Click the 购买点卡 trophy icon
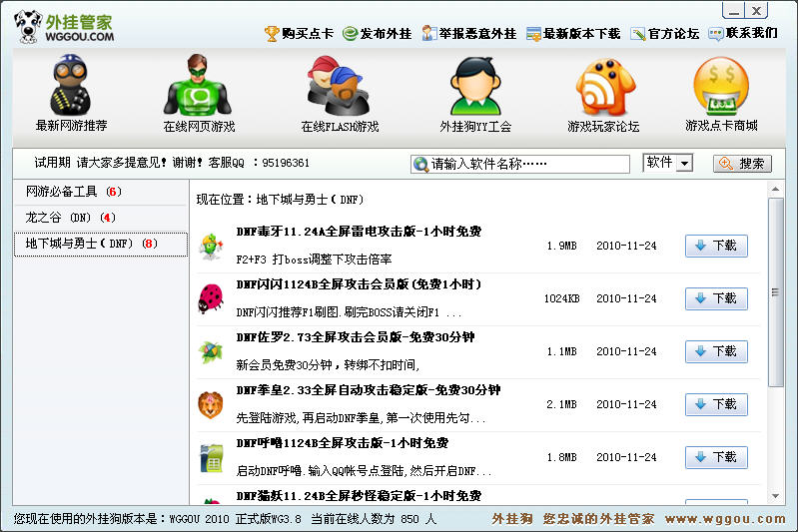 click(x=272, y=34)
